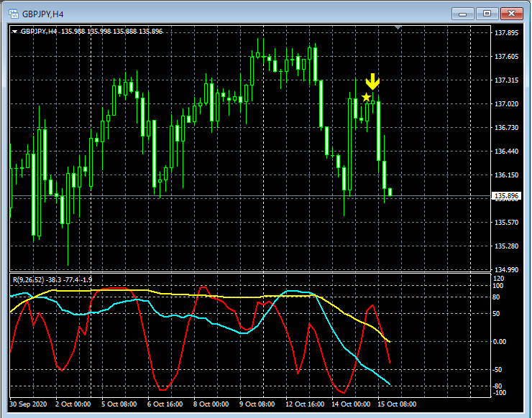Screen dimensions: 532x418
Task: Click the 6 Oct 16:00 time label
Action: (165, 404)
